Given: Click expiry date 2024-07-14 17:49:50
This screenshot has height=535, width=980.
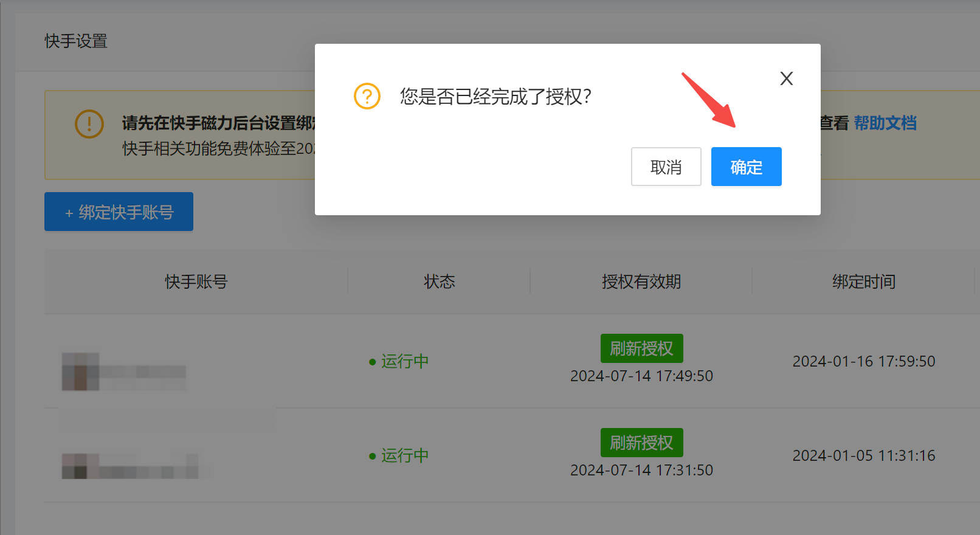Looking at the screenshot, I should click(x=641, y=376).
